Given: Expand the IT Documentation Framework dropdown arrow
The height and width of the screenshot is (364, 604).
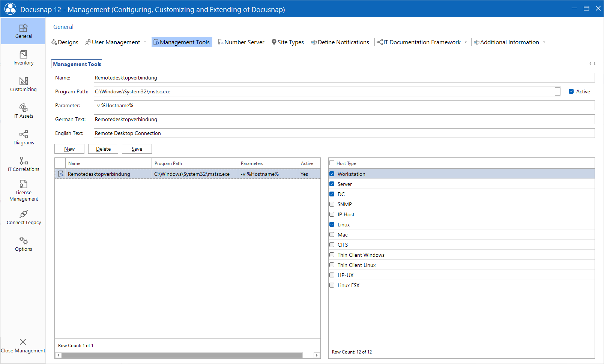Looking at the screenshot, I should 466,42.
